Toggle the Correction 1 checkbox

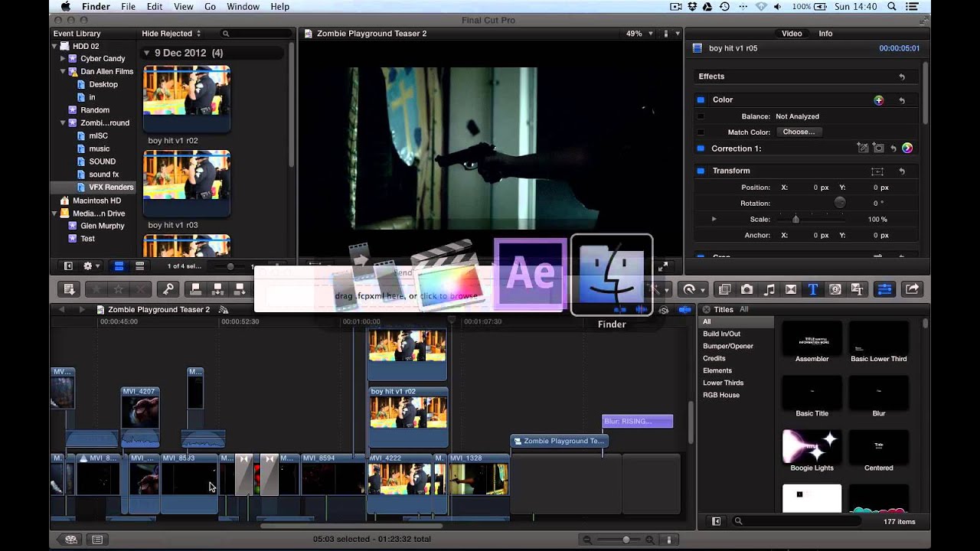pyautogui.click(x=701, y=148)
